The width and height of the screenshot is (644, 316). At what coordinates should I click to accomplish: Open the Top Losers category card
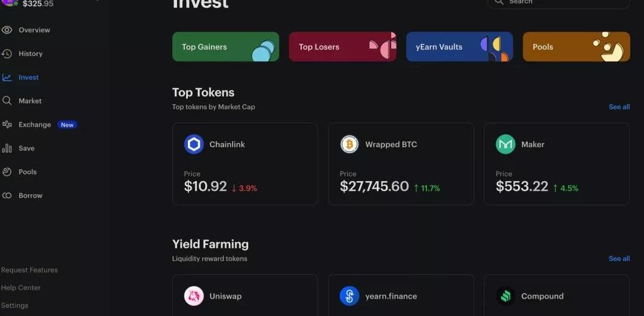pos(342,47)
